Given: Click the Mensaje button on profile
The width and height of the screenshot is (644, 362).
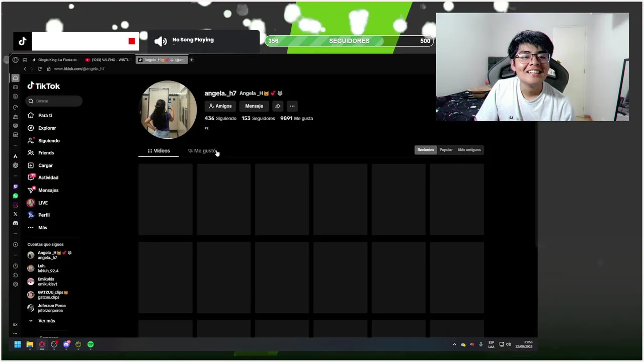Looking at the screenshot, I should (254, 106).
